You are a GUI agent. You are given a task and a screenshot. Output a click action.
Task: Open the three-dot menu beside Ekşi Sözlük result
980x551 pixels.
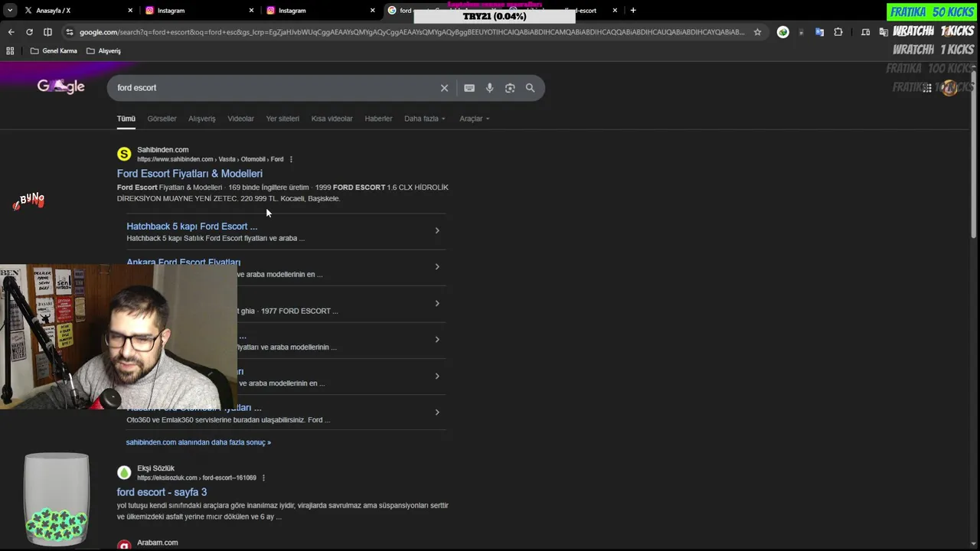pyautogui.click(x=263, y=478)
